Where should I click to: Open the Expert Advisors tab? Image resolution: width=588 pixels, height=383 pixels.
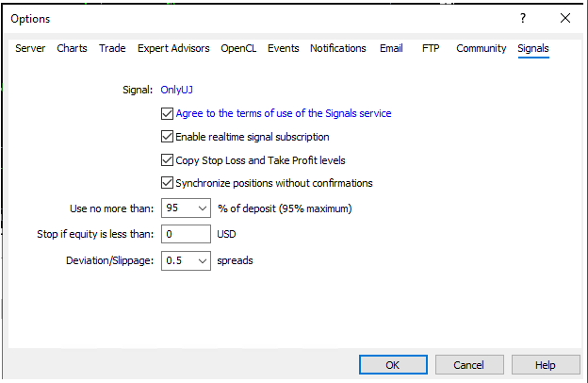(x=173, y=48)
